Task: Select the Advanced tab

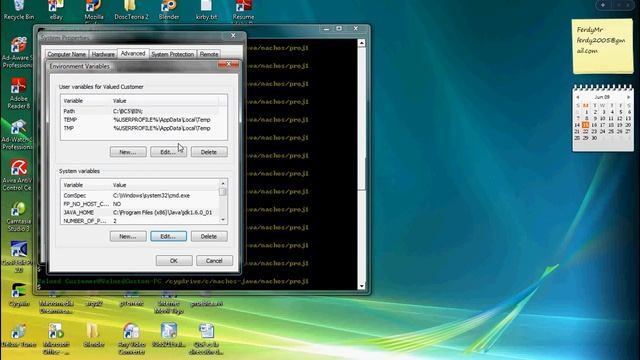Action: (x=133, y=53)
